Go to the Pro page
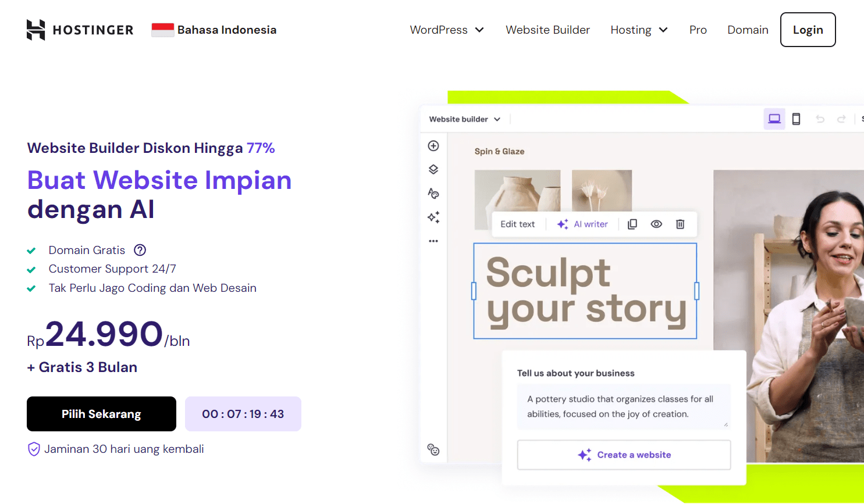The image size is (864, 504). [x=698, y=30]
